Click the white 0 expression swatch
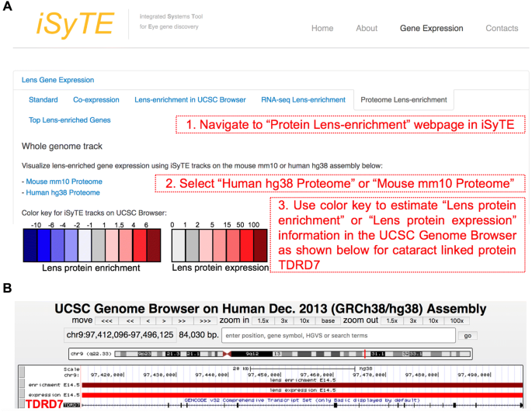532x412 pixels. [179, 245]
